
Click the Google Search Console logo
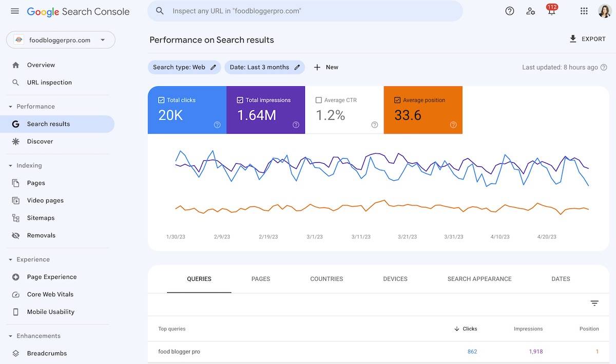[78, 11]
